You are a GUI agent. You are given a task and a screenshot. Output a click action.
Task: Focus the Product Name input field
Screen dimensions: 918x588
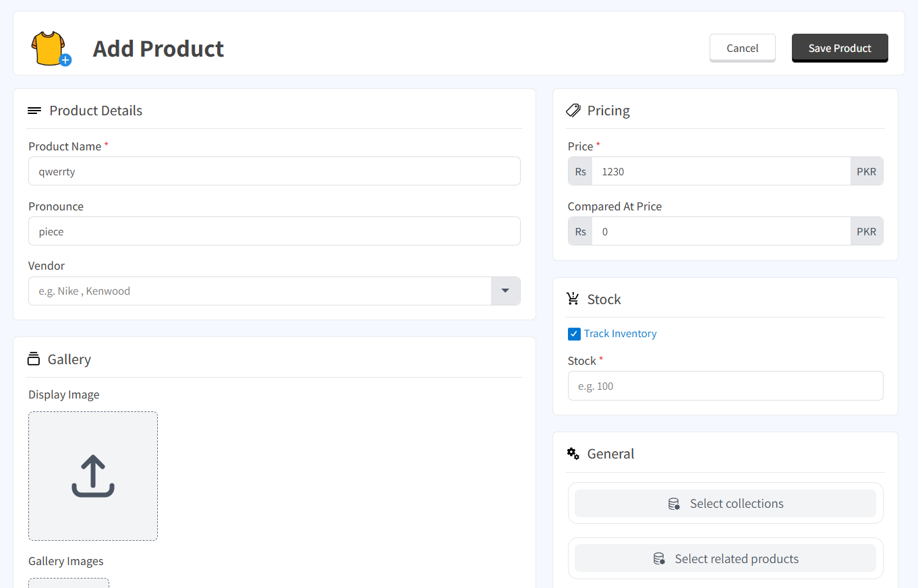coord(274,171)
